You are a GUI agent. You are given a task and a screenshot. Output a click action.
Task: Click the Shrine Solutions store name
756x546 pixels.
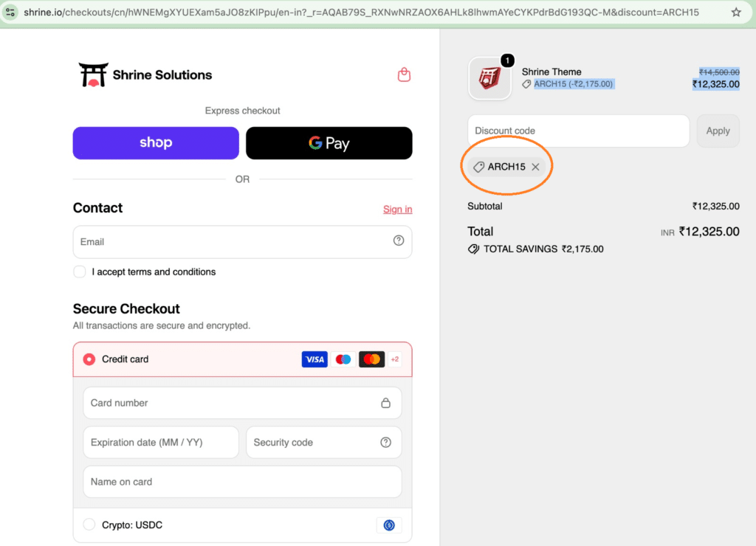(x=162, y=75)
